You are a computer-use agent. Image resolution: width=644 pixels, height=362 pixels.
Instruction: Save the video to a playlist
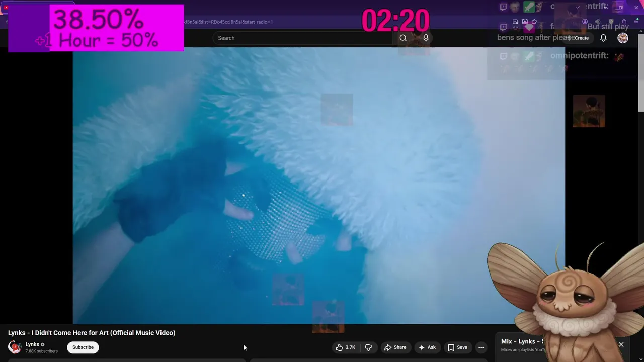tap(457, 347)
